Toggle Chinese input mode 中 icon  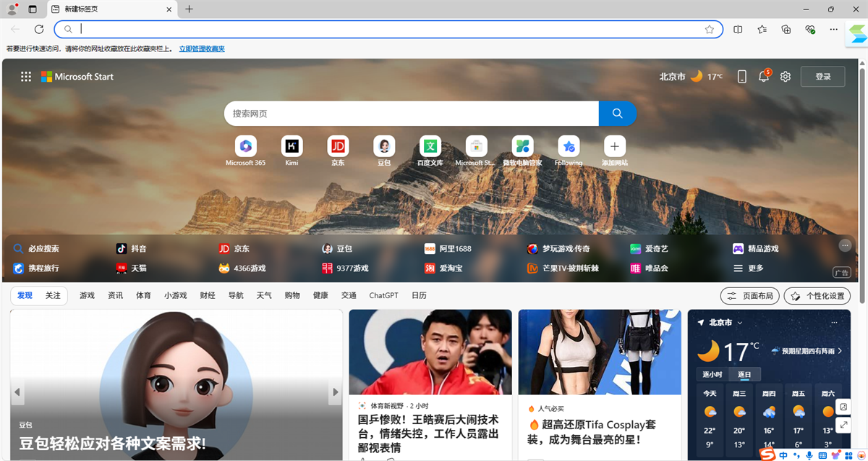point(784,455)
